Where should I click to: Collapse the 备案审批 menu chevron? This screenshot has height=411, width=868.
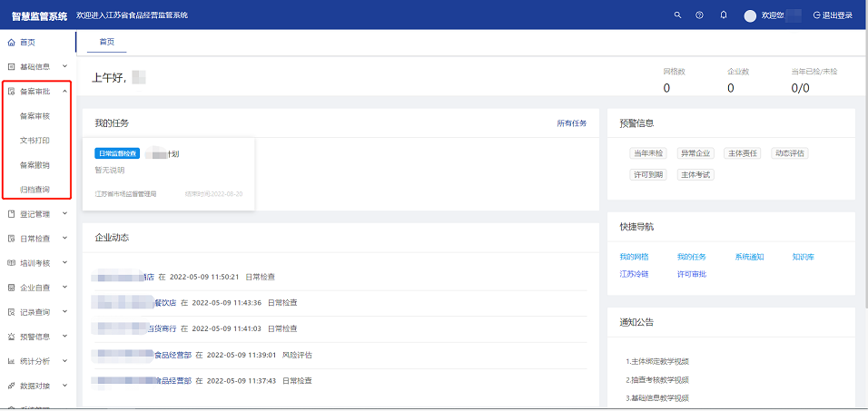(x=64, y=92)
